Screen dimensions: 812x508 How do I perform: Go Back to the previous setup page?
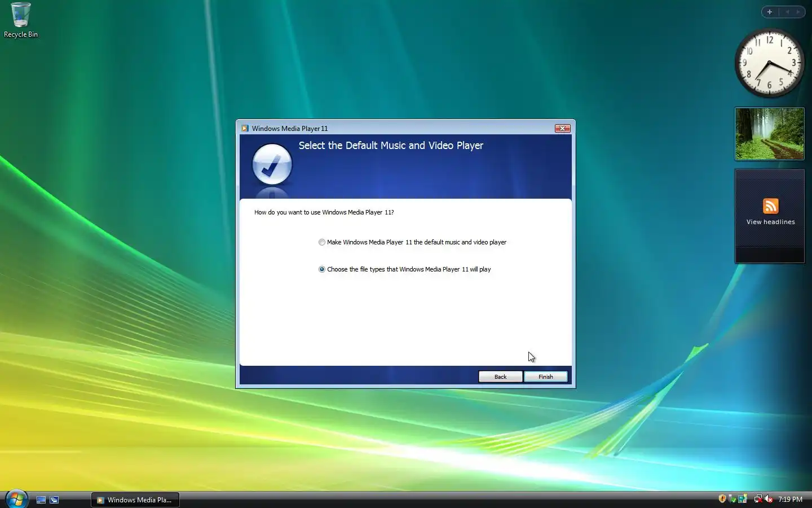pos(500,376)
